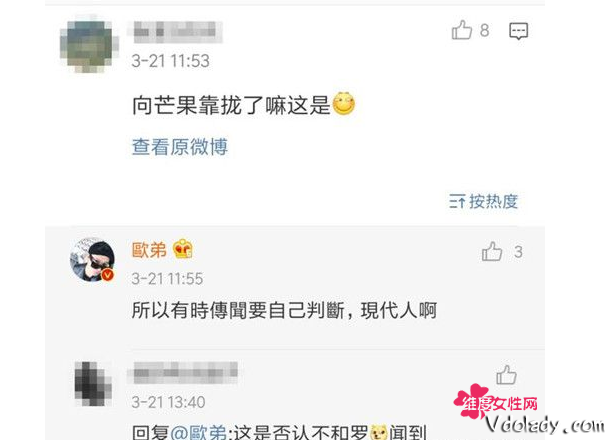Tap the @歐弟 mention in reply

click(x=199, y=432)
